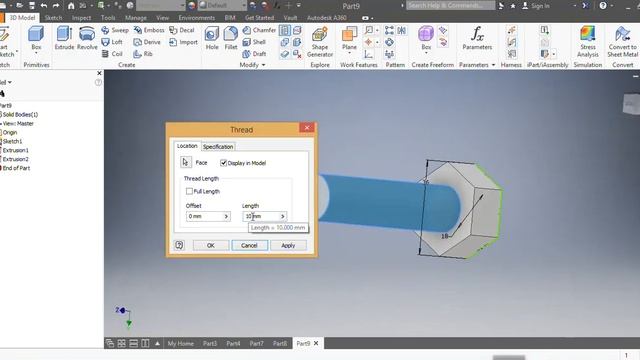Image resolution: width=640 pixels, height=360 pixels.
Task: Open the Import tool
Action: 183,42
